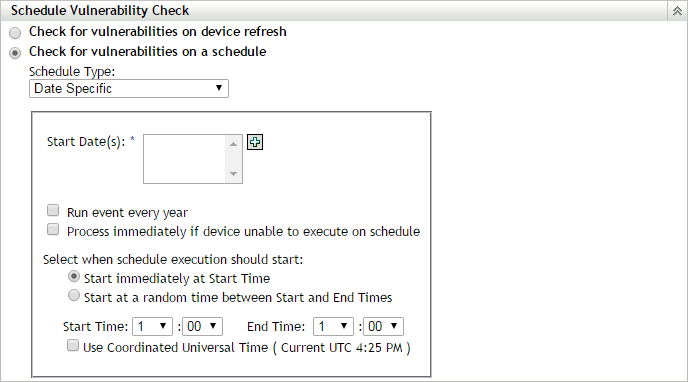Viewport: 688px width, 382px height.
Task: Click the Date Specific selected value text
Action: click(73, 89)
